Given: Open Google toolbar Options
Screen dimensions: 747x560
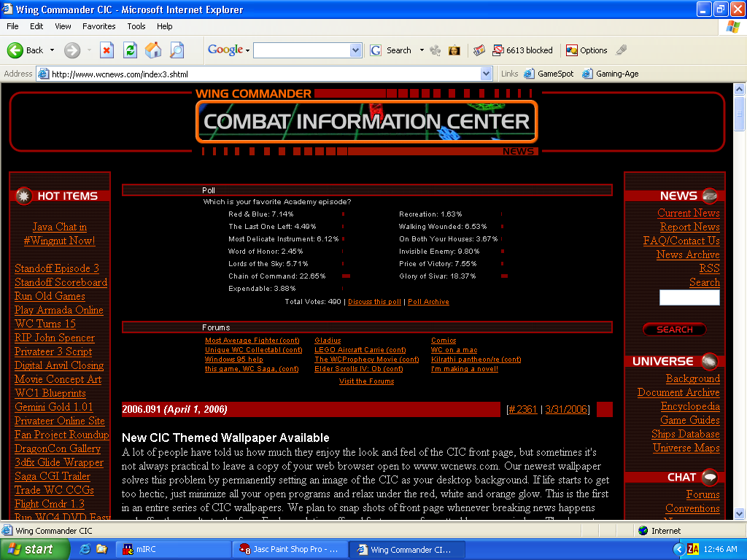Looking at the screenshot, I should (x=587, y=50).
